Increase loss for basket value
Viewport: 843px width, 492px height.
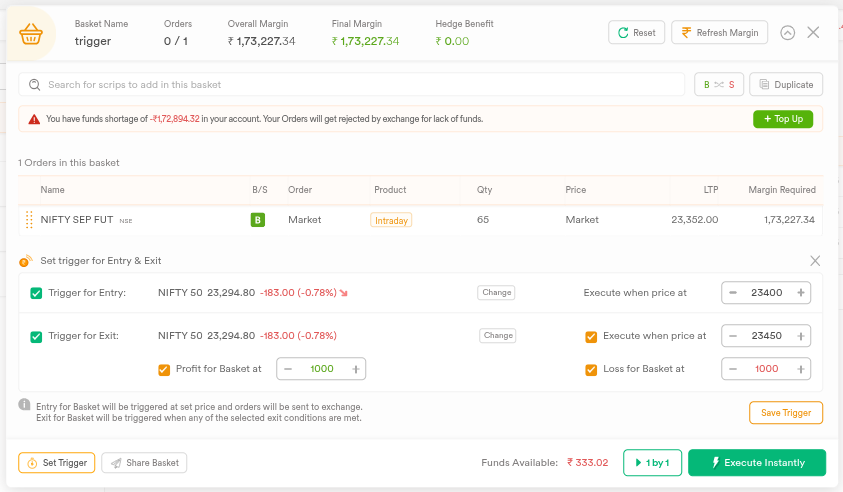click(x=801, y=369)
